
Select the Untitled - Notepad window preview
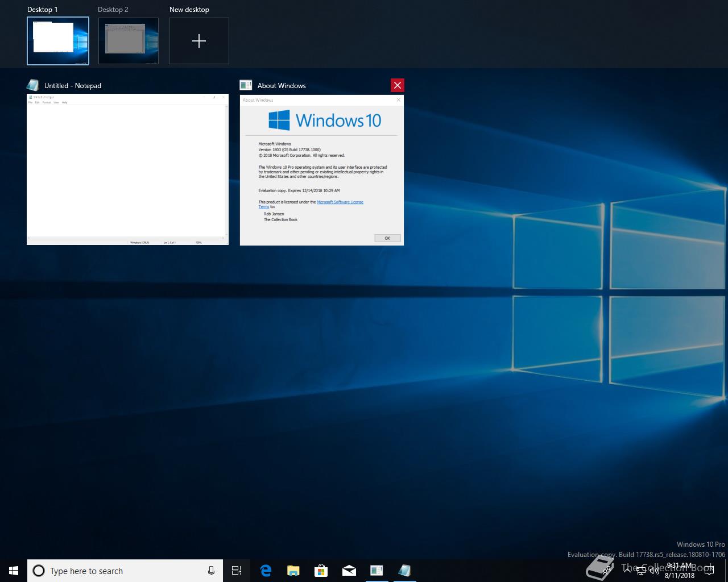(127, 169)
